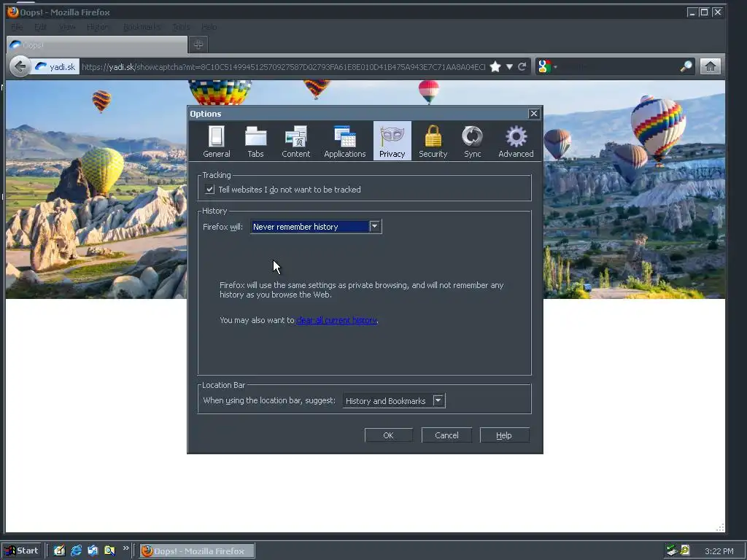Open the Security padlock panel

(x=433, y=141)
